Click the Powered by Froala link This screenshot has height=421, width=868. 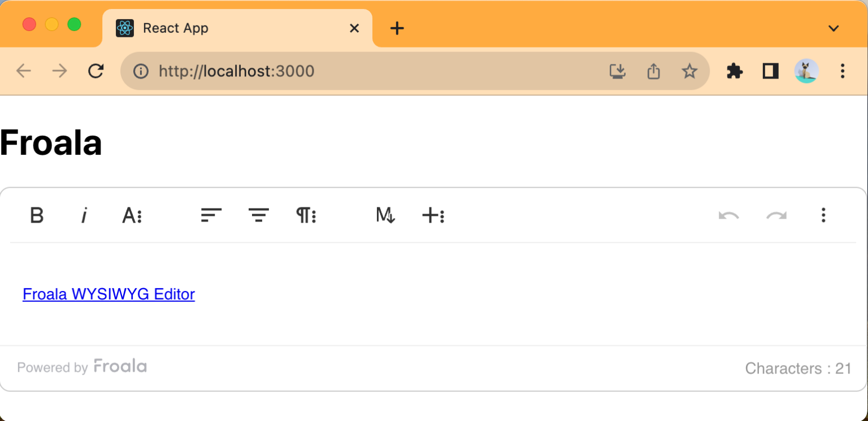(x=82, y=367)
